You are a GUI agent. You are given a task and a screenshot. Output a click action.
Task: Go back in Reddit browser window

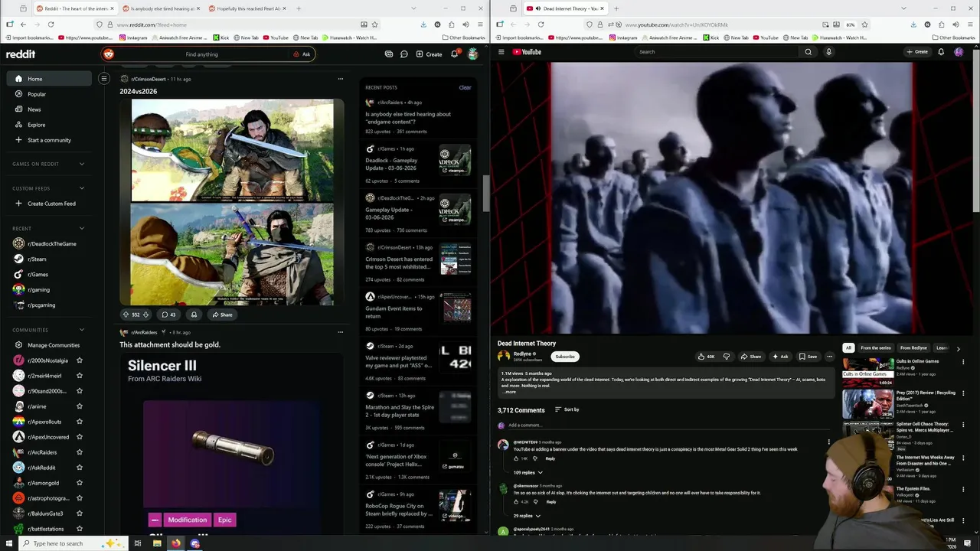[23, 24]
